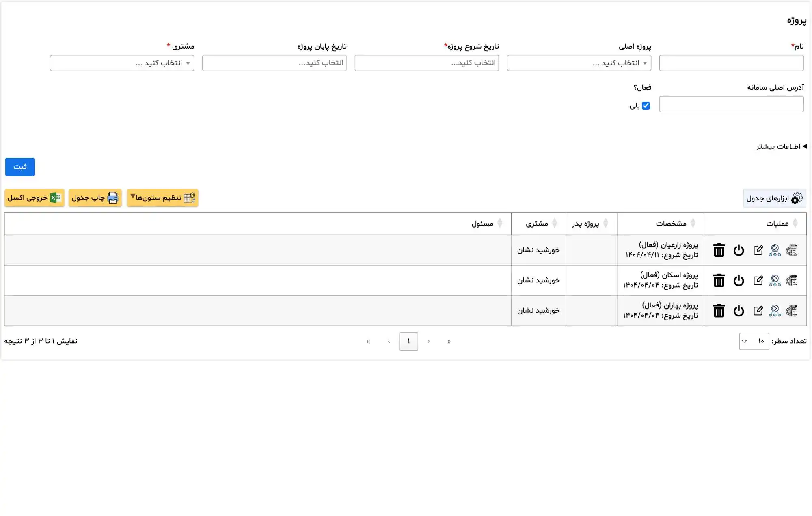This screenshot has height=516, width=812.
Task: Edit the پروژه بهاران row
Action: click(758, 311)
